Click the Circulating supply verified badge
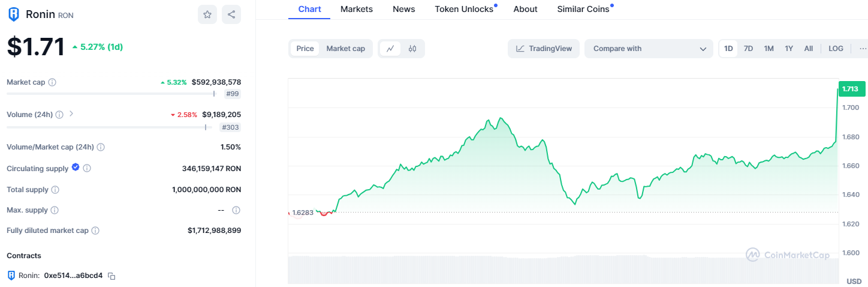This screenshot has width=868, height=287. [76, 168]
